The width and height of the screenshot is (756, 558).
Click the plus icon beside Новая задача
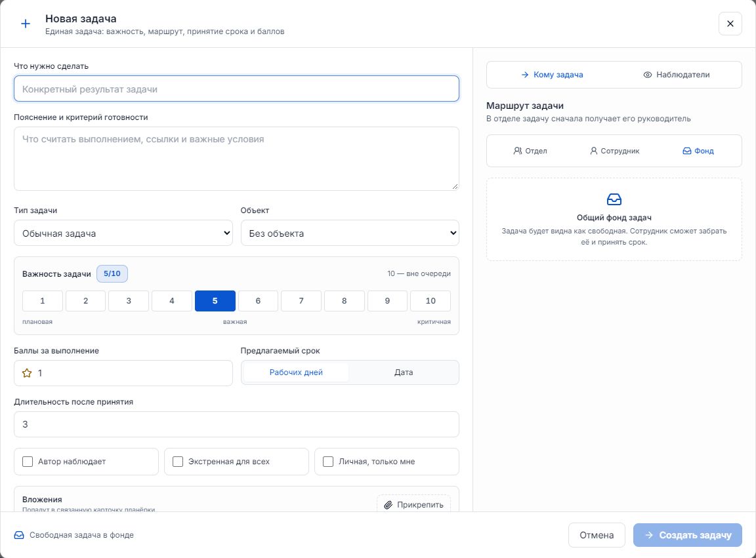26,24
